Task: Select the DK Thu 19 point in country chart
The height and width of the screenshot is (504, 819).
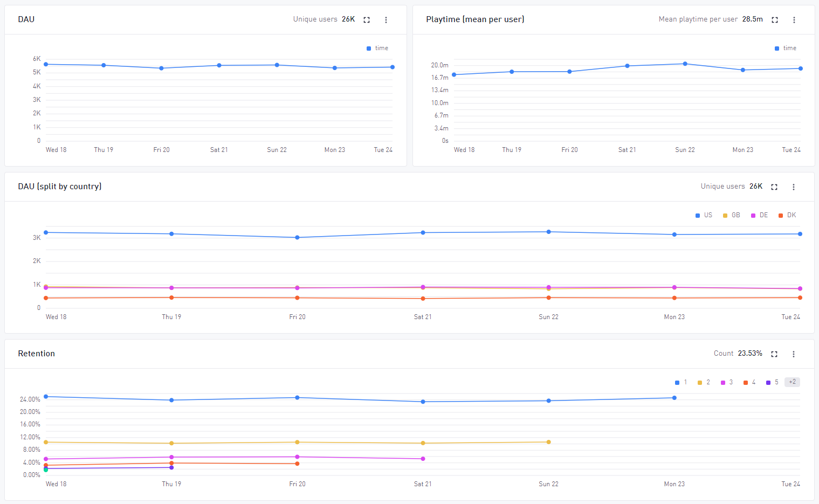Action: [171, 298]
